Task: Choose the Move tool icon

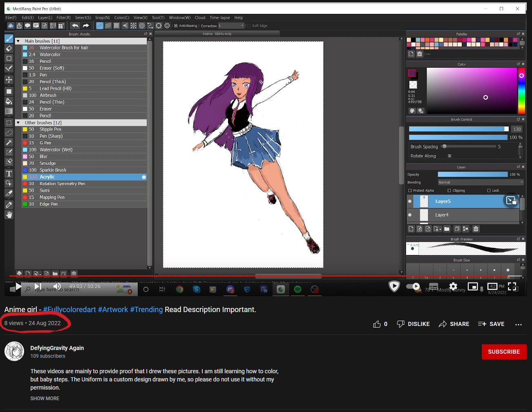Action: tap(9, 80)
